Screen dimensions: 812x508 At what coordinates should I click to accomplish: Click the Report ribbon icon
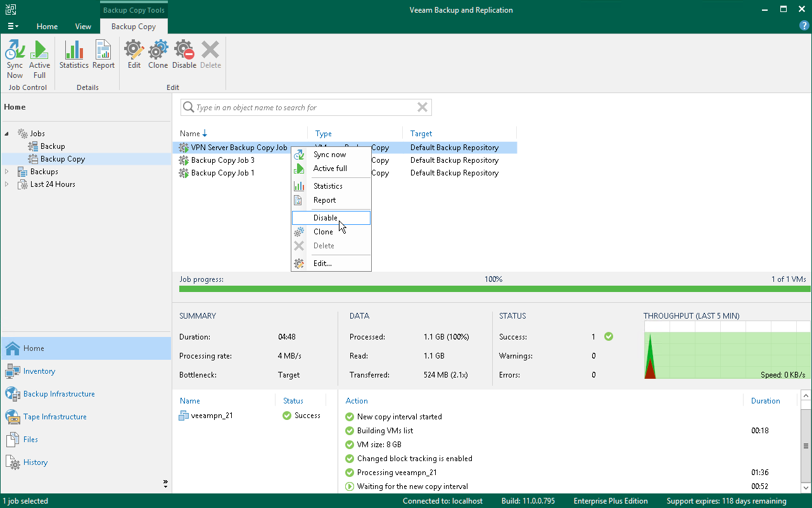pos(103,55)
